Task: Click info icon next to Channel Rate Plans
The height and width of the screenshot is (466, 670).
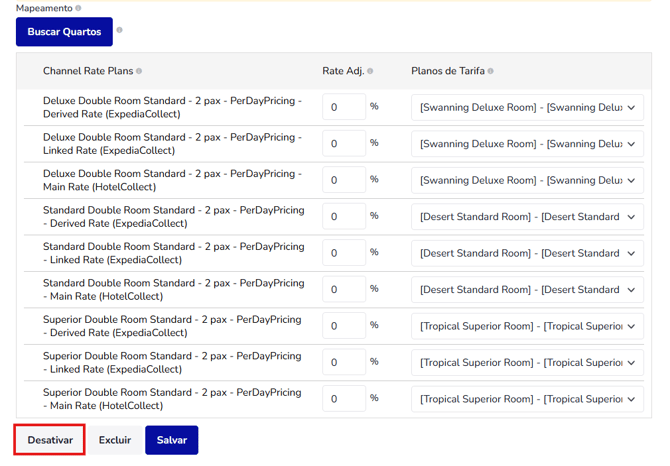Action: (x=139, y=71)
